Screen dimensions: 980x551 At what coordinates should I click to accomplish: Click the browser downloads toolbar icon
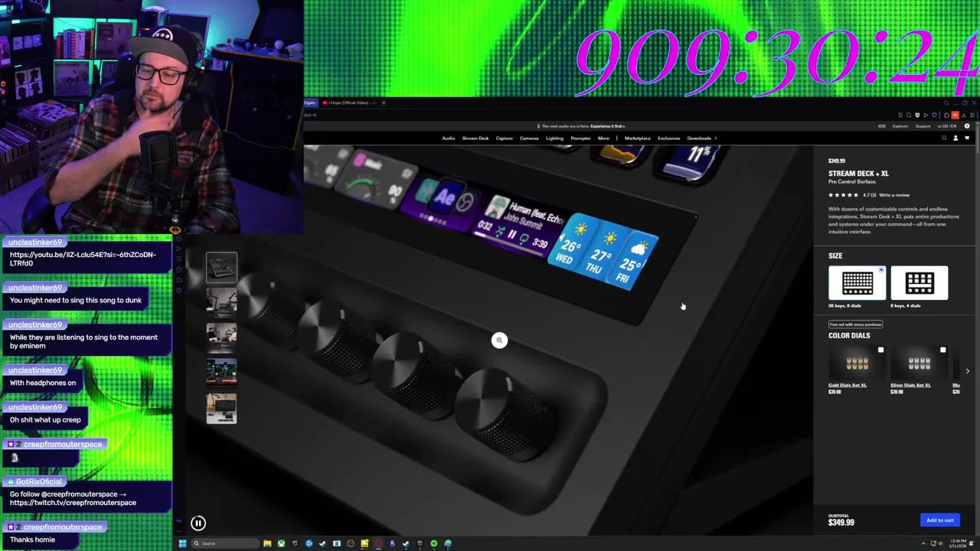point(964,115)
